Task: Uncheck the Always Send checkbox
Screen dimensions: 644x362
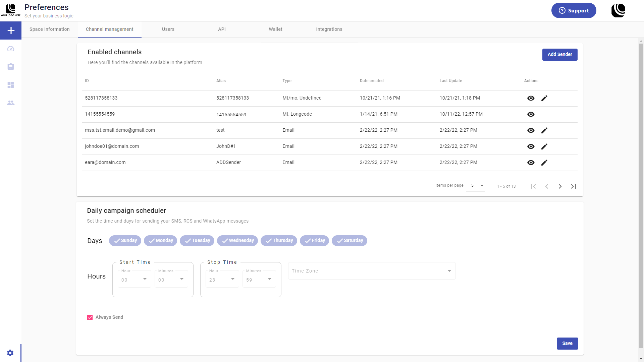Action: (90, 317)
